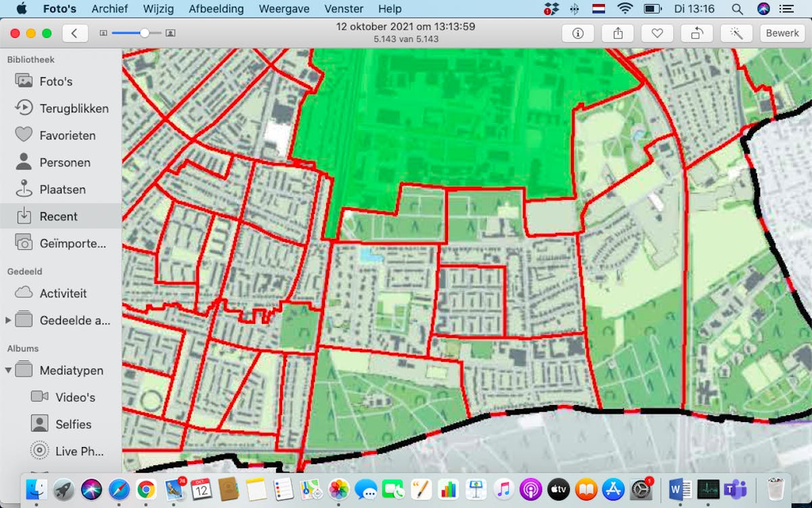Open Video's under Mediatypen
This screenshot has width=812, height=508.
75,398
